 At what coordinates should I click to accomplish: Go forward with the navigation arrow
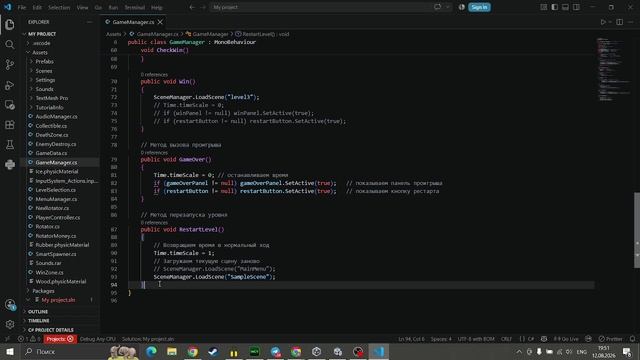[x=203, y=7]
